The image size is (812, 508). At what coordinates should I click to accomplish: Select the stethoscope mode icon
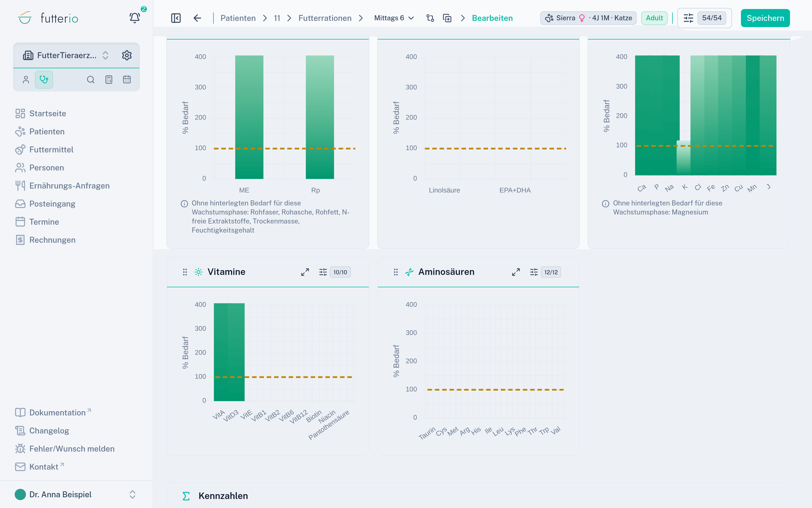click(x=44, y=80)
